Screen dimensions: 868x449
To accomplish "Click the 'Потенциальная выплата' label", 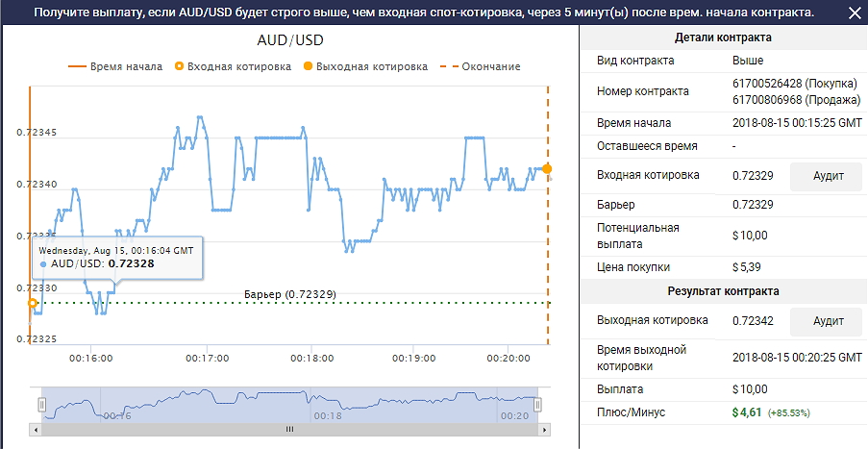I will (x=637, y=236).
